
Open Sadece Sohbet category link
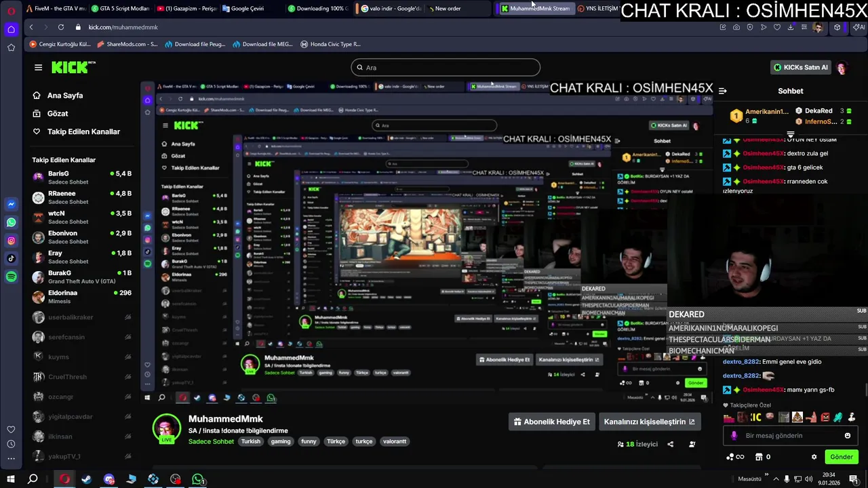[211, 441]
